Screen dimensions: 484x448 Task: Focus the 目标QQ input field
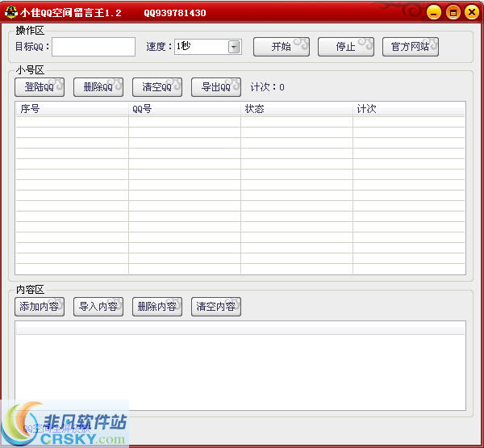(94, 47)
